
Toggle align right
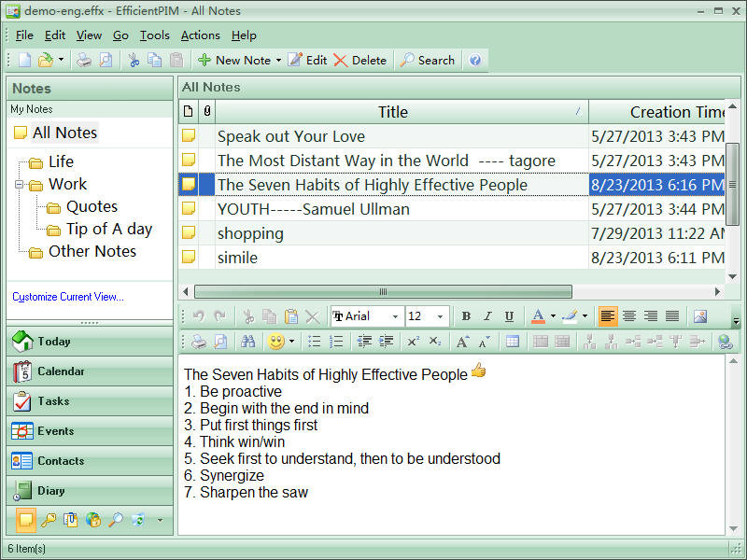tap(650, 316)
